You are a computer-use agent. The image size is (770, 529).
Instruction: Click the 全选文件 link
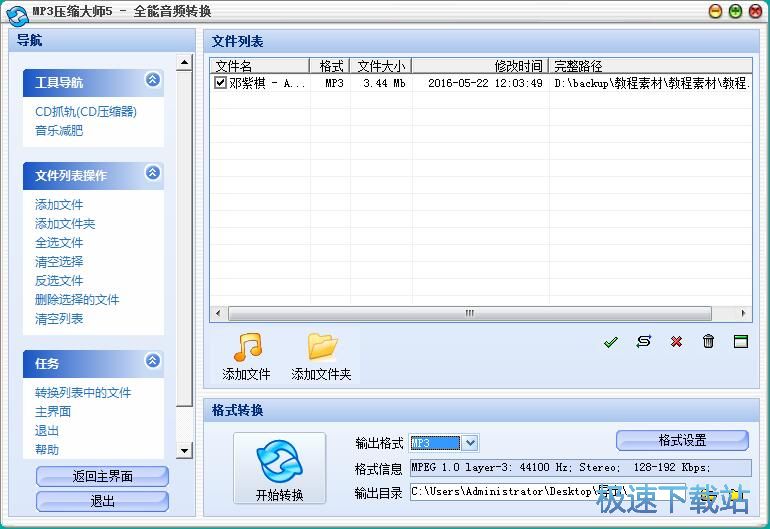59,243
